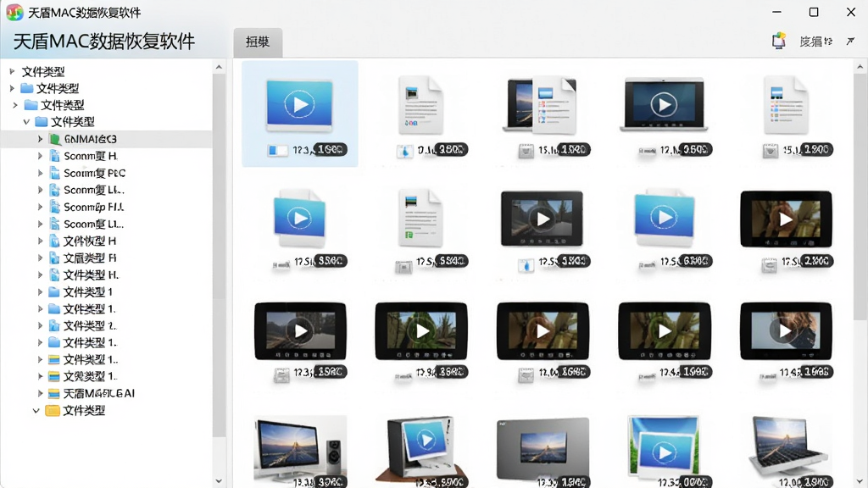This screenshot has height=488, width=868.
Task: Collapse the yellow 文件类型 folder node
Action: tap(36, 411)
